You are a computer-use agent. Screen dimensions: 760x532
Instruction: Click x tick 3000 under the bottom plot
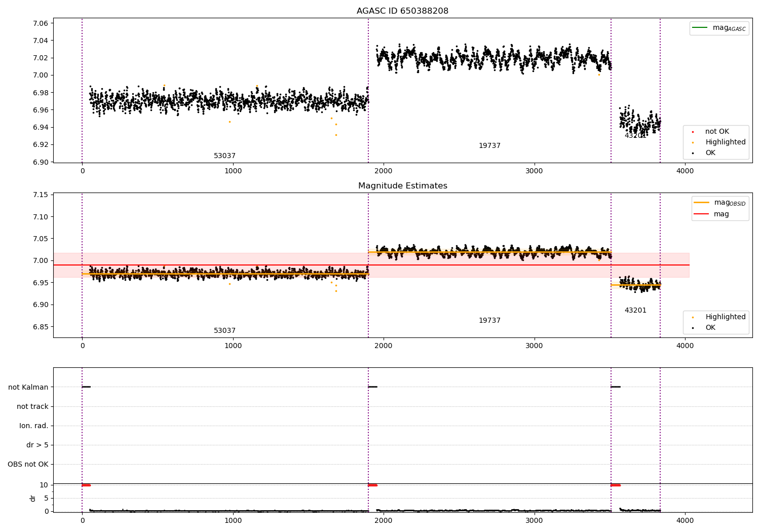(534, 520)
